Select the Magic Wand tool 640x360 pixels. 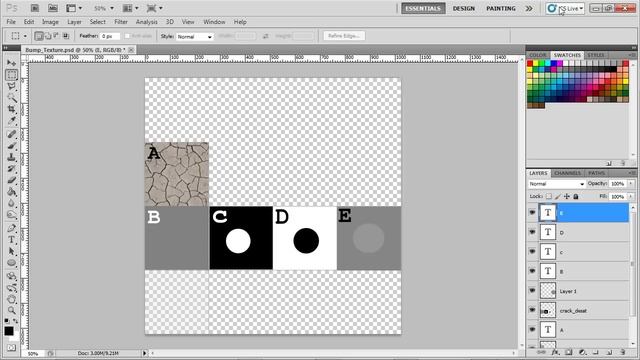(x=11, y=98)
